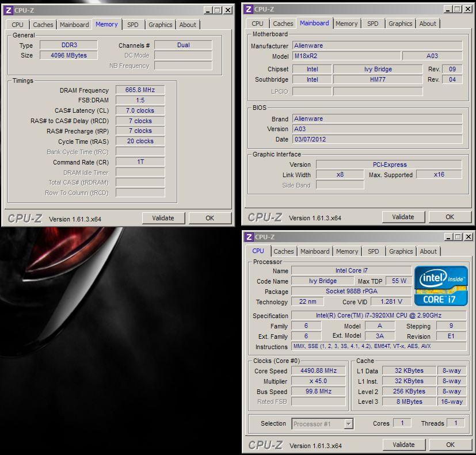The height and width of the screenshot is (455, 476).
Task: Minimize the Memory CPU-Z window
Action: pyautogui.click(x=208, y=10)
